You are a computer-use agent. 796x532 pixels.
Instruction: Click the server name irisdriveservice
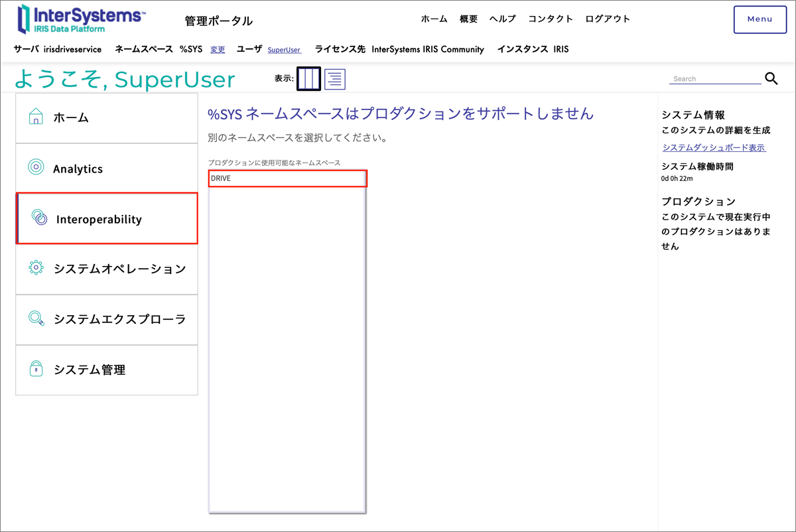[72, 49]
